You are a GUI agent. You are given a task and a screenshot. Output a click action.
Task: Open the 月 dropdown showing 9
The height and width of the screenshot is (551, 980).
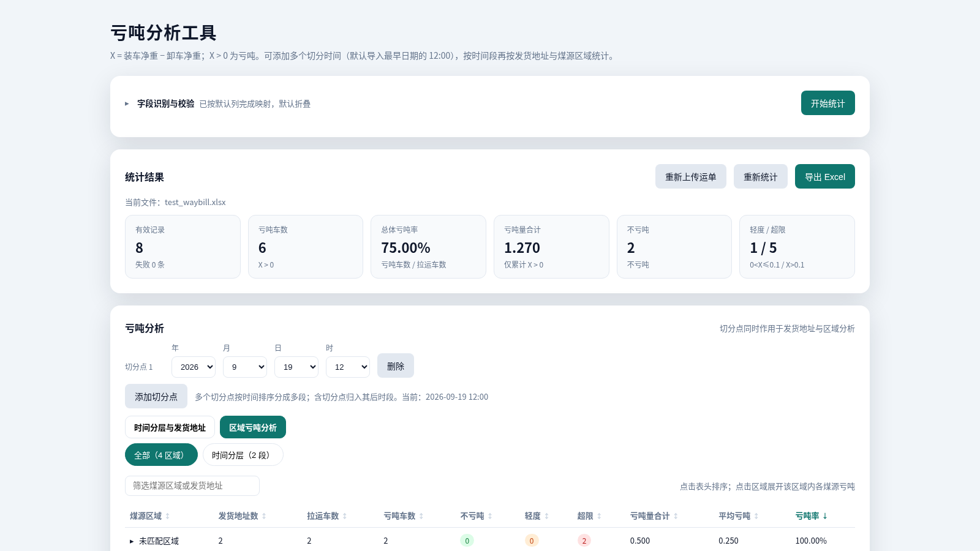[x=245, y=367]
